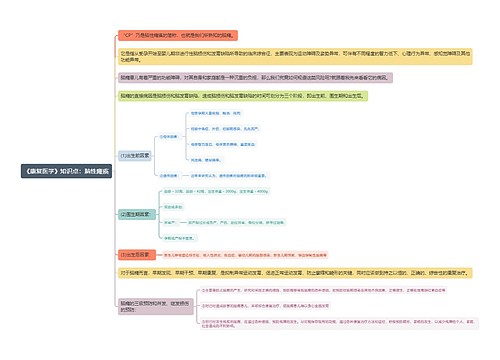This screenshot has width=500, height=360.
Task: Select the red (3)出生后因素 node
Action: [x=137, y=255]
